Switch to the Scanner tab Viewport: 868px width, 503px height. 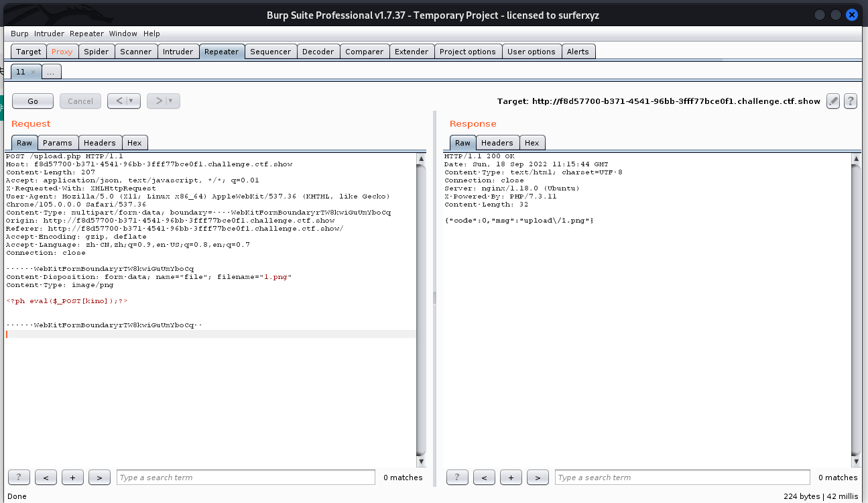click(136, 52)
